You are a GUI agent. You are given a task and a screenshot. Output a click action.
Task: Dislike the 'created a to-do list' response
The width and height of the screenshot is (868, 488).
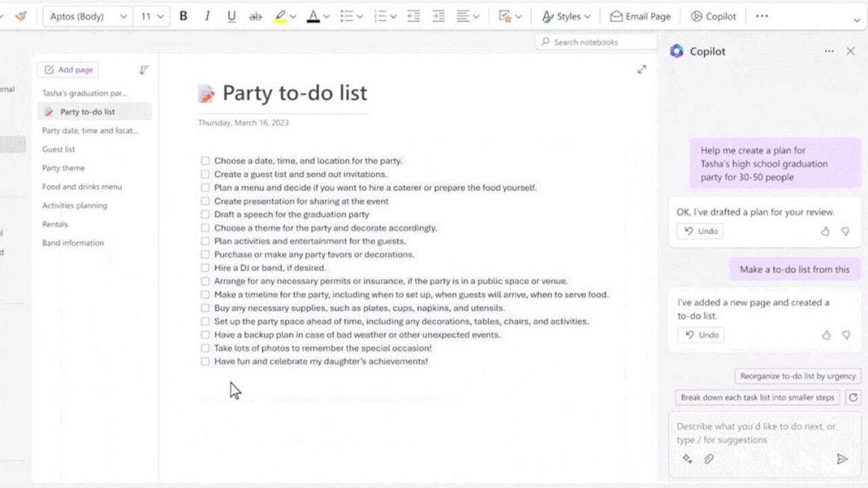point(846,335)
